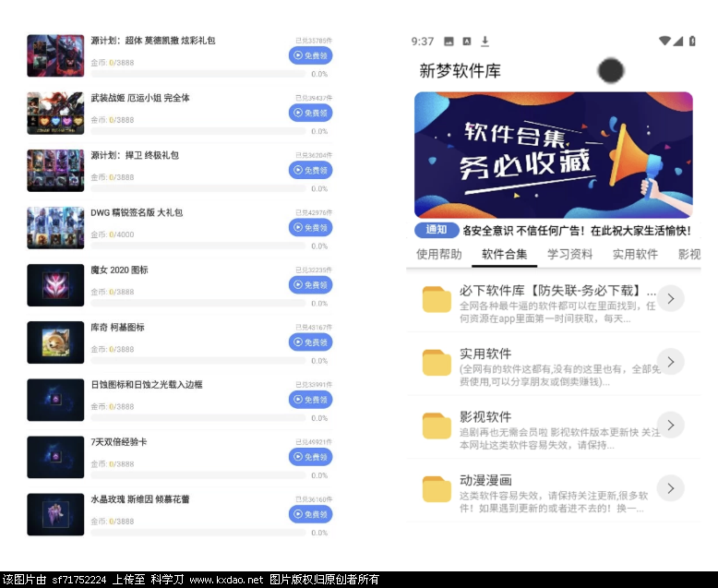This screenshot has width=718, height=588.
Task: Switch to the 使用帮助 tab
Action: (x=438, y=255)
